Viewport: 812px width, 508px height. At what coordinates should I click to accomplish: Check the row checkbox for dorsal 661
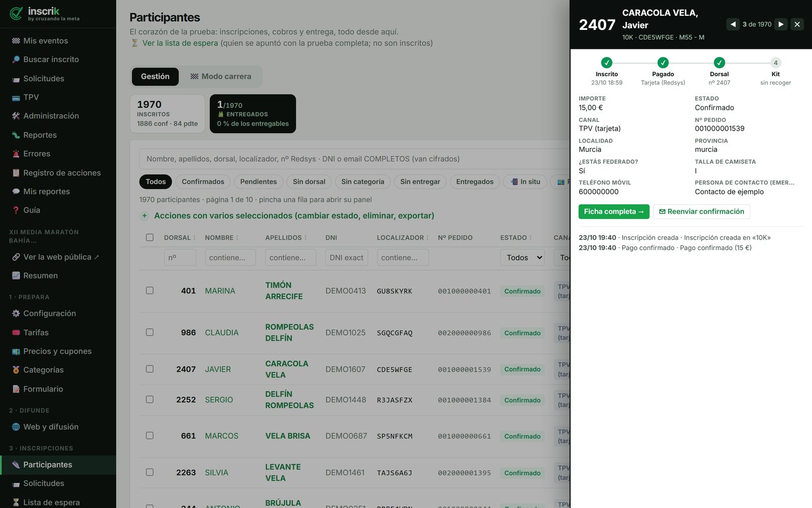pos(150,435)
